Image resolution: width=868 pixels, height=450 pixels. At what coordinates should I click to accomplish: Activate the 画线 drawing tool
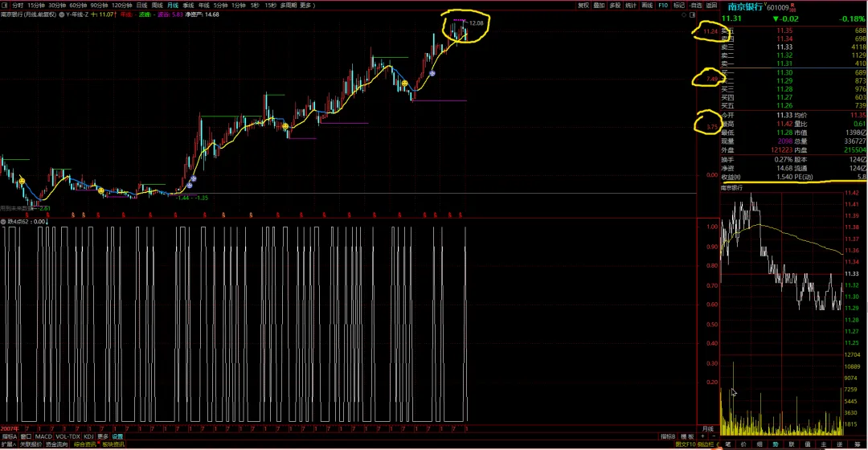click(x=646, y=5)
